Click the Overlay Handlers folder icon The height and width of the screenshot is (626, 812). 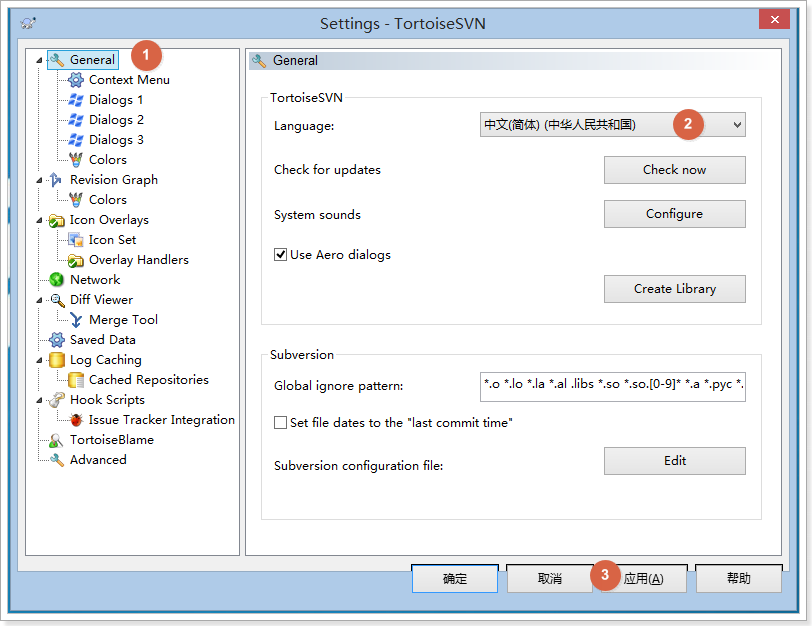(x=76, y=260)
